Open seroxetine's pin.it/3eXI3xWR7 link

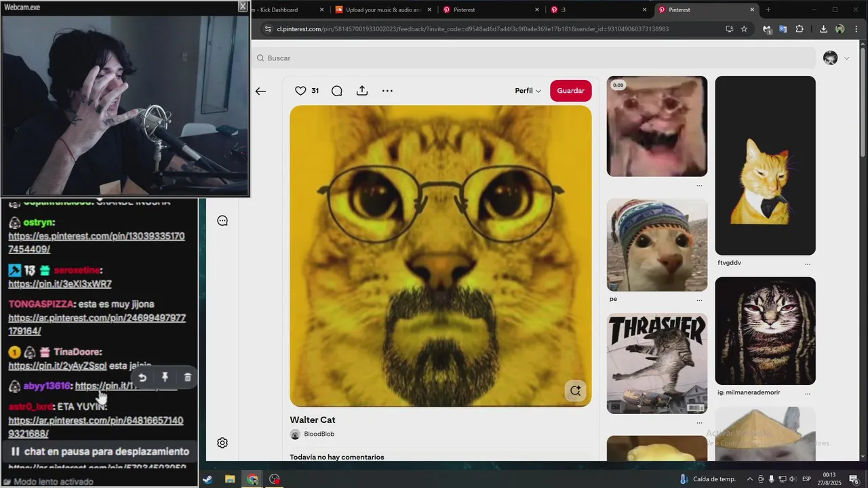click(x=60, y=284)
